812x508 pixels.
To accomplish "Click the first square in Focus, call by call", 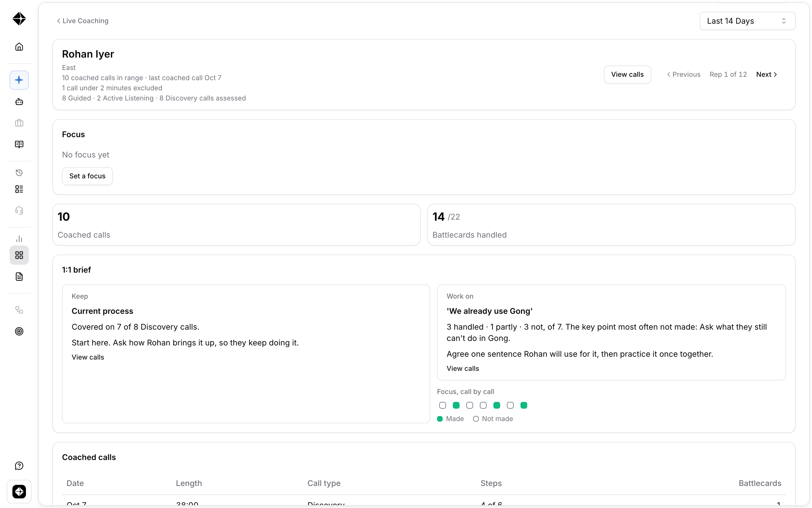I will [443, 406].
